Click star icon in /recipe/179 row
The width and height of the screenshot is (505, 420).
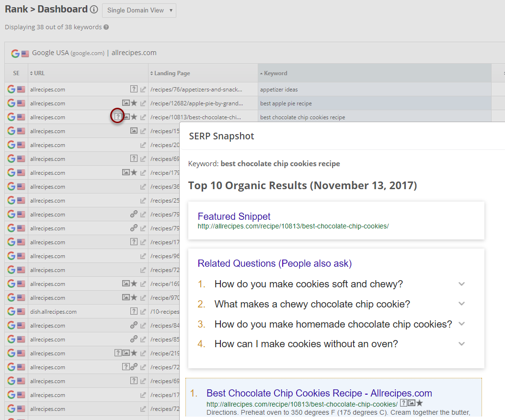click(x=134, y=172)
